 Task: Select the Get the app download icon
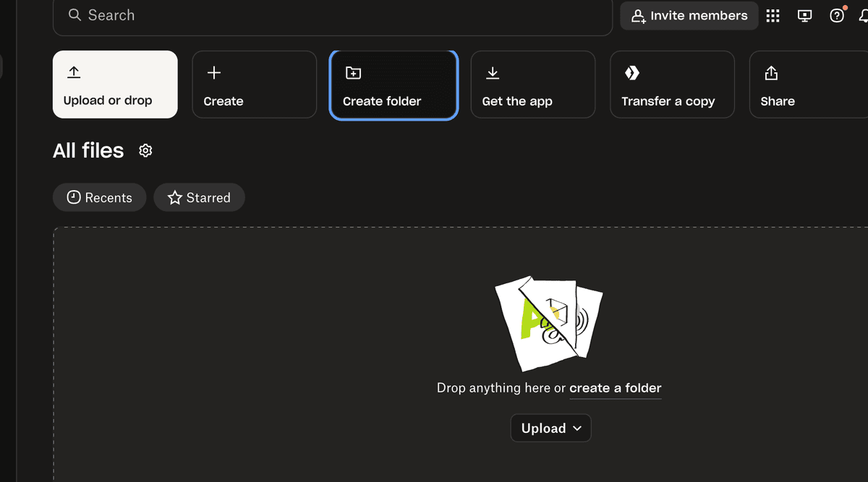tap(493, 72)
